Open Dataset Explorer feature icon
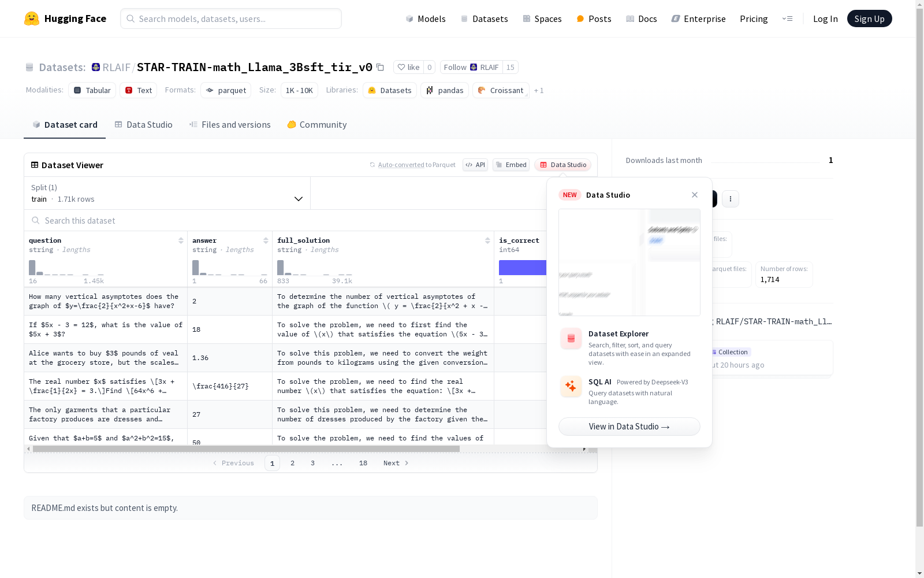 tap(571, 339)
